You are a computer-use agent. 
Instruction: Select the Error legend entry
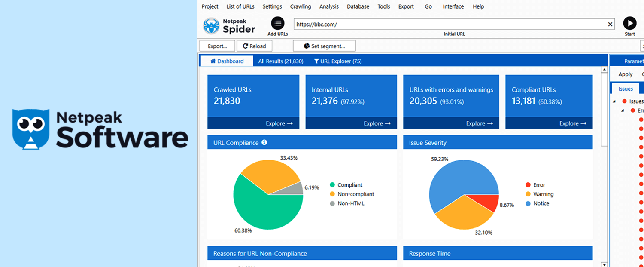[535, 185]
